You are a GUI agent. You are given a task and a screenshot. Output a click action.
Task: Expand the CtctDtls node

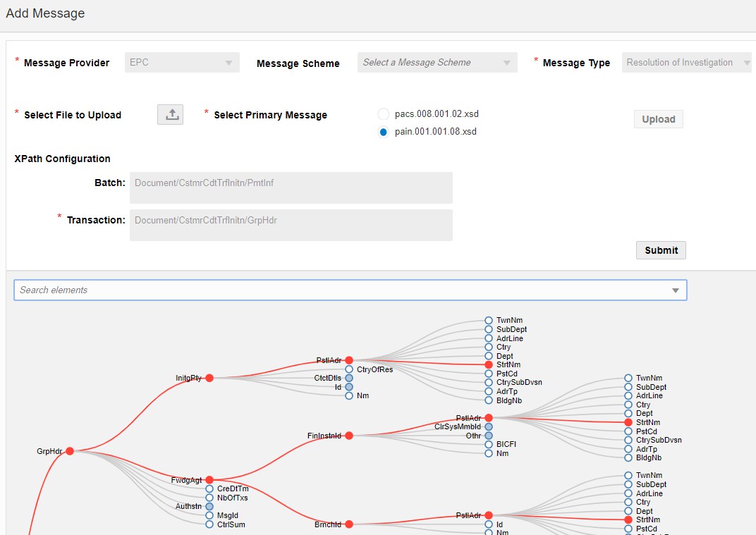click(x=349, y=378)
